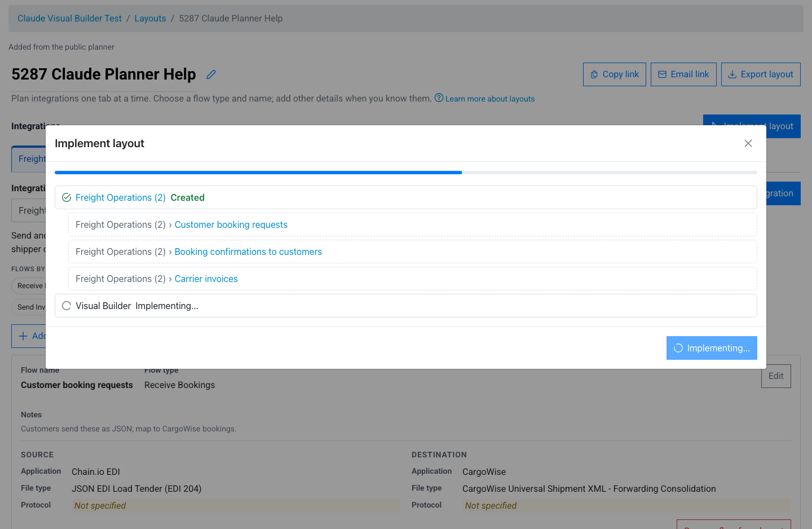Click the spinner icon next to Visual Builder
The height and width of the screenshot is (529, 812).
point(67,306)
